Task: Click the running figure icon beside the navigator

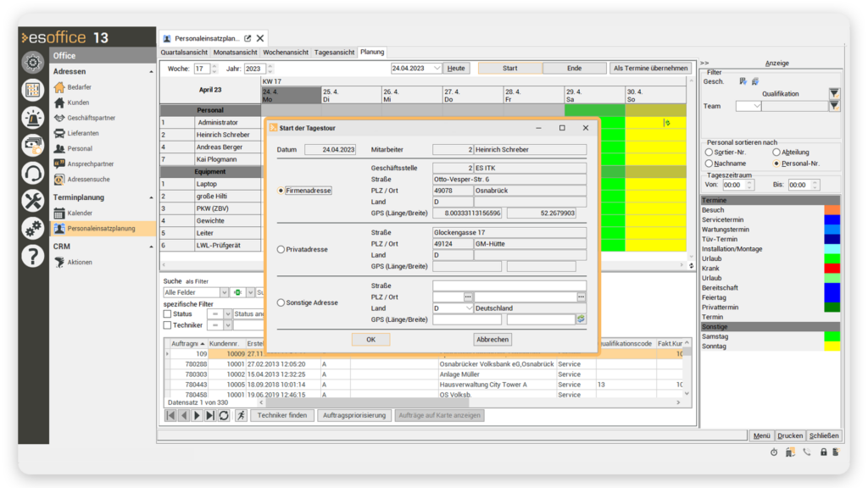Action: 241,415
